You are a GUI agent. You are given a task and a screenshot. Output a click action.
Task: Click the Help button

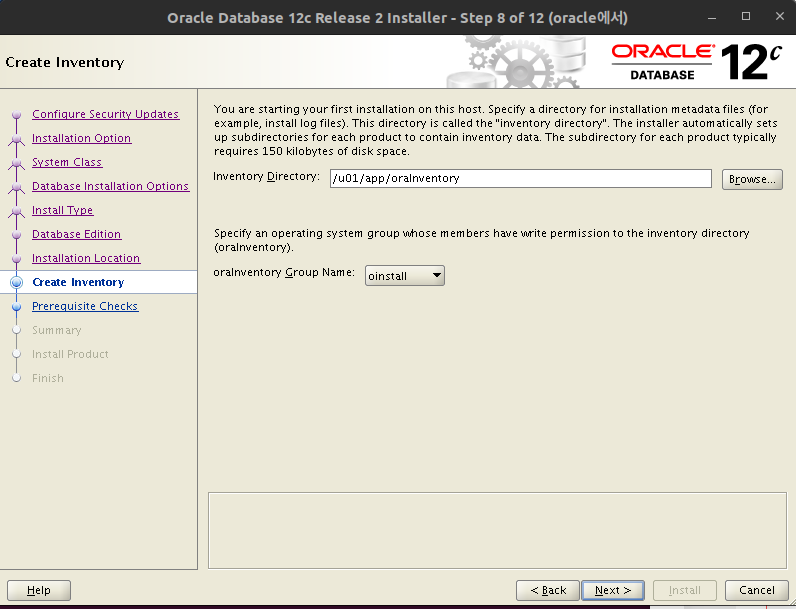coord(39,590)
